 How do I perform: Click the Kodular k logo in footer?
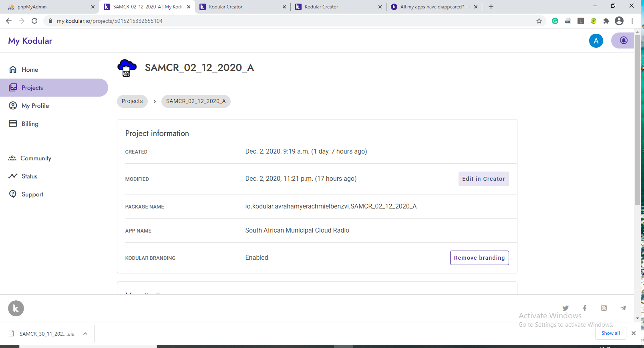16,308
